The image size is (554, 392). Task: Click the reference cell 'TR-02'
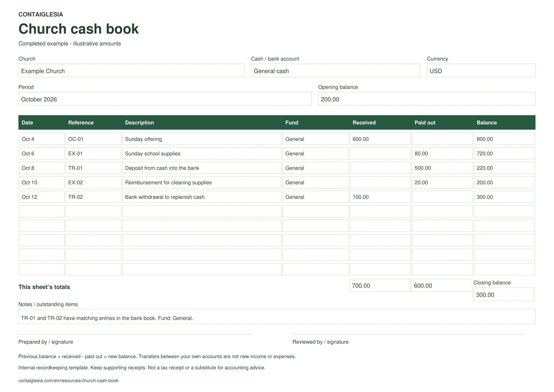[93, 197]
